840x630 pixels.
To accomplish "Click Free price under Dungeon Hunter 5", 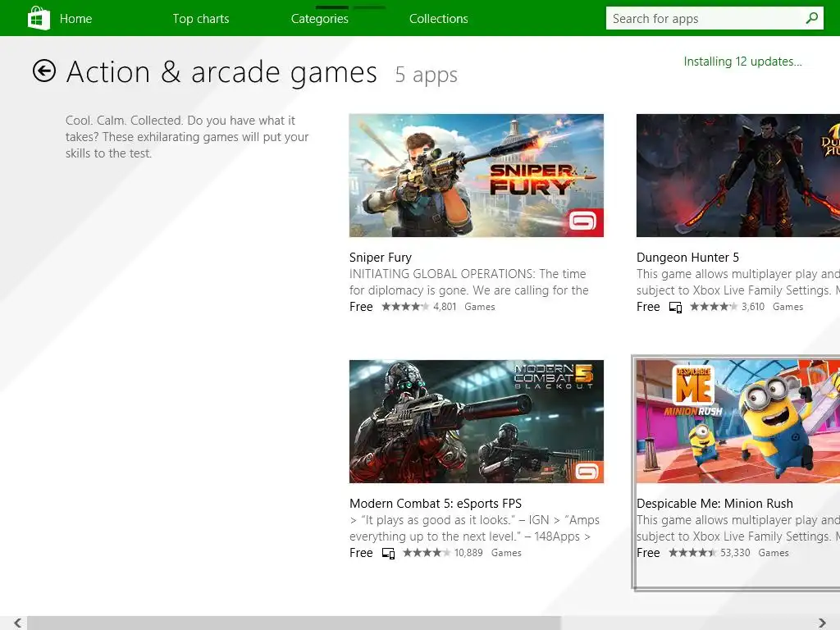I will [648, 307].
